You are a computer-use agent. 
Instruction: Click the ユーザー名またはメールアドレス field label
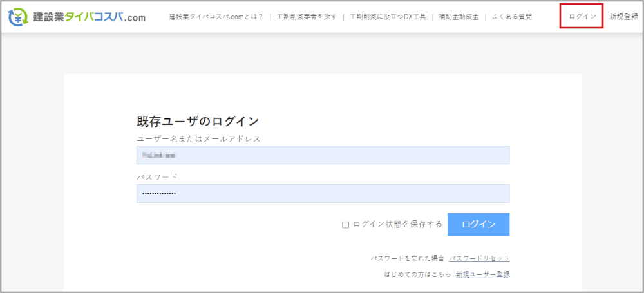click(x=198, y=138)
